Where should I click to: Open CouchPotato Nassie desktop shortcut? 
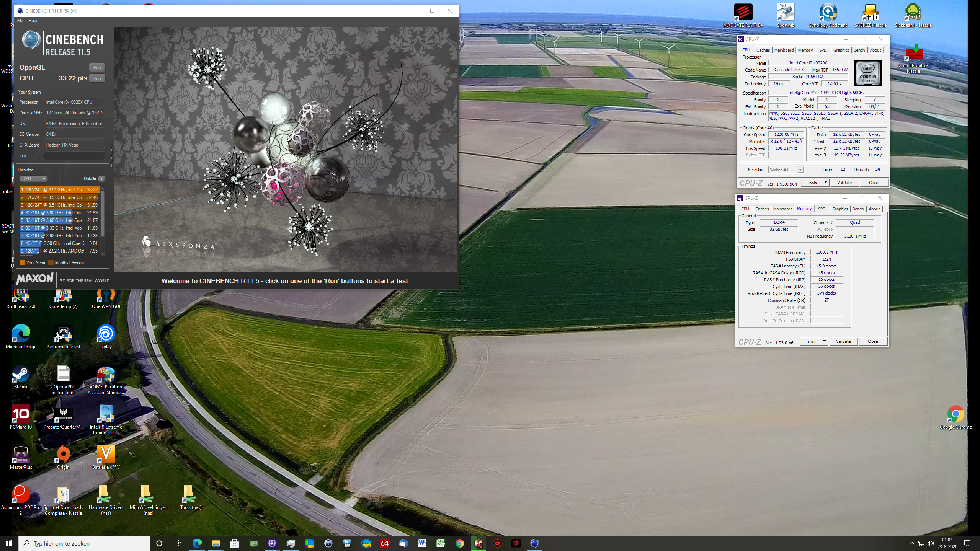[x=913, y=59]
